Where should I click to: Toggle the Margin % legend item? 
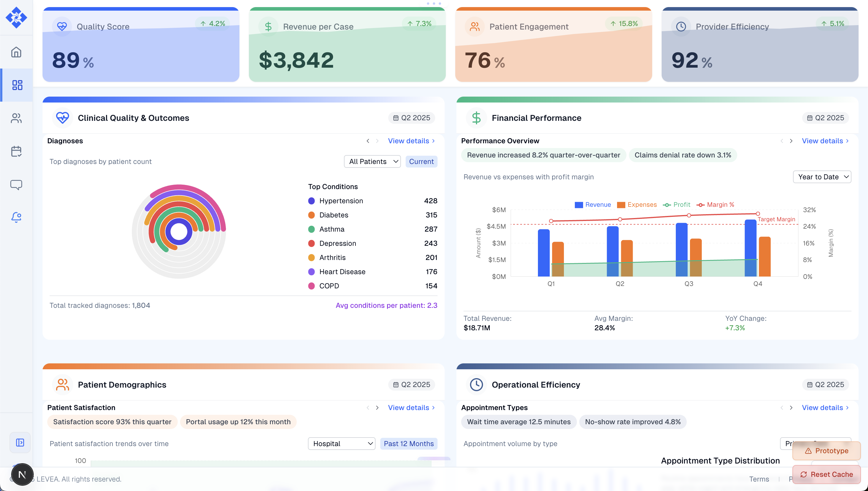click(715, 205)
